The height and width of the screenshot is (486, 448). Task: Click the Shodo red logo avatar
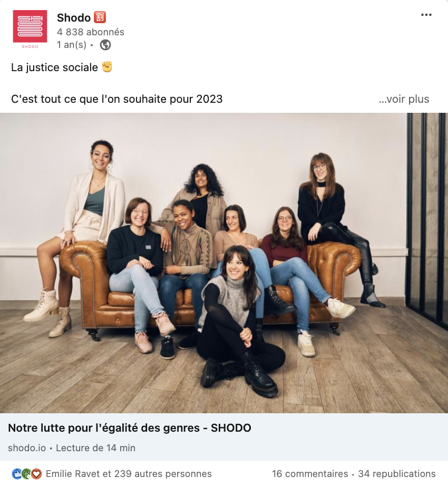click(30, 29)
